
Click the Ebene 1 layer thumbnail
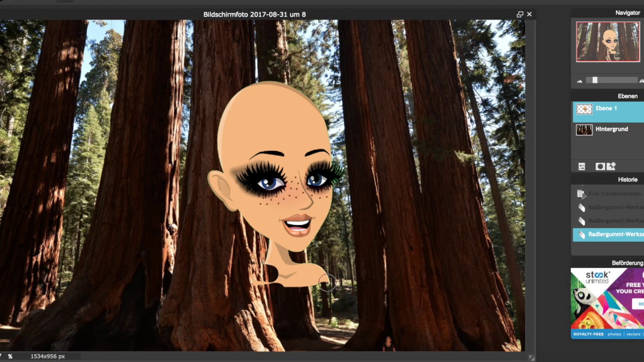[584, 109]
